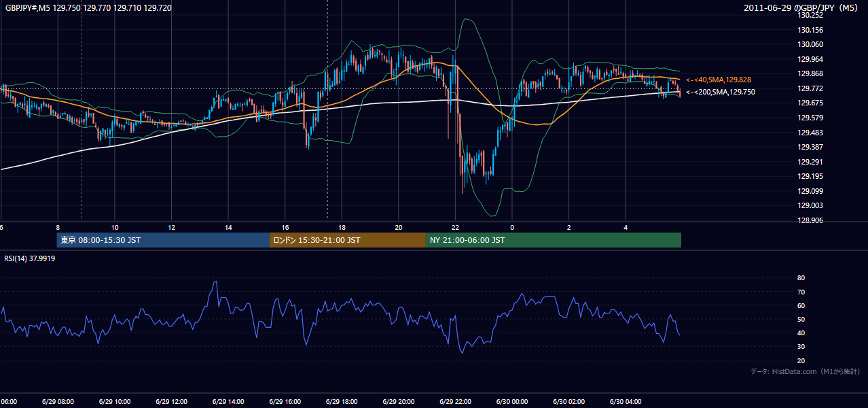
Task: Click RSI scale value 20
Action: pos(801,360)
